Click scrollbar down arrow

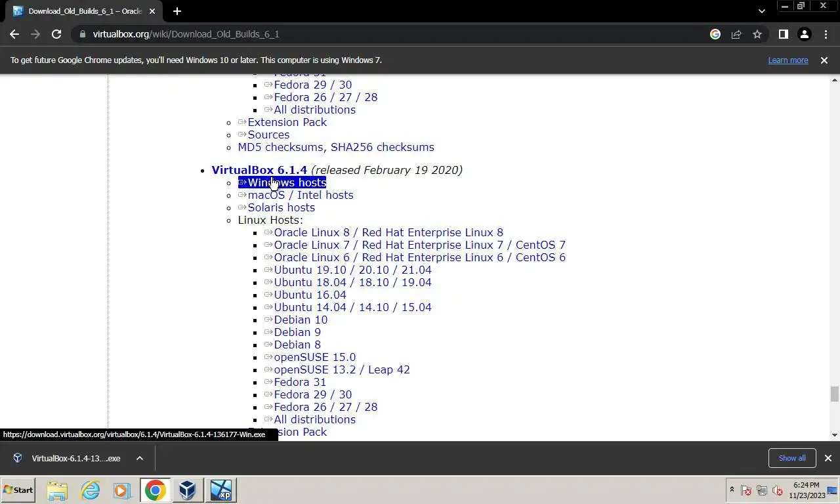click(x=834, y=434)
